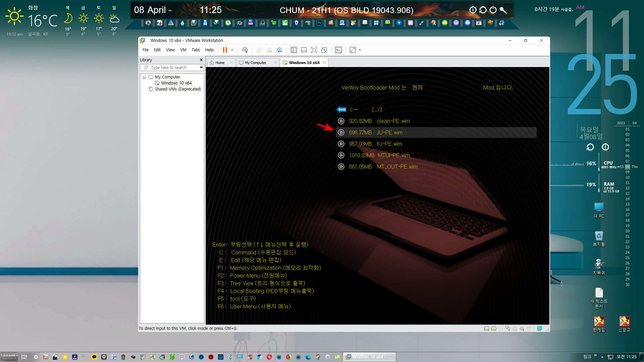
Task: Click first hard disk status icon
Action: click(486, 328)
